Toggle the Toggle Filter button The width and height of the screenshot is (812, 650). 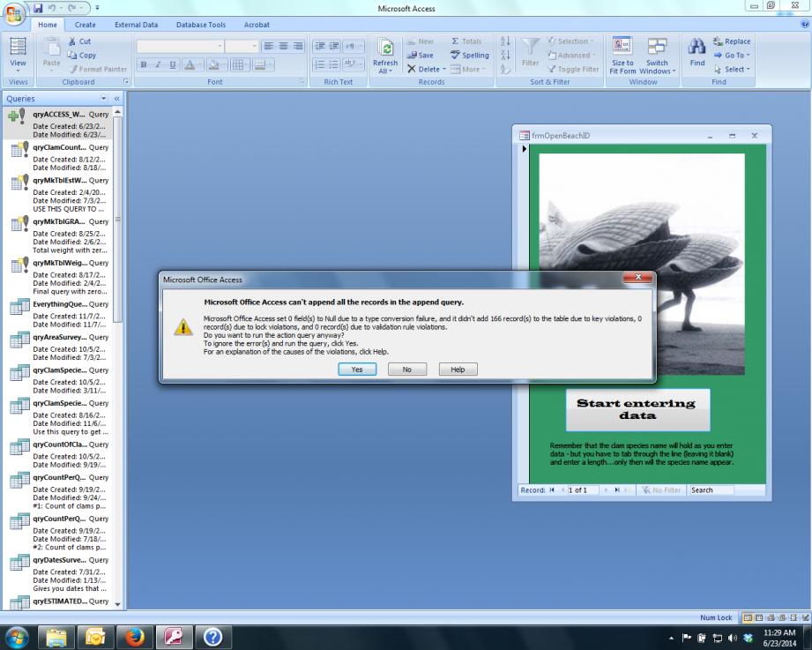tap(573, 69)
